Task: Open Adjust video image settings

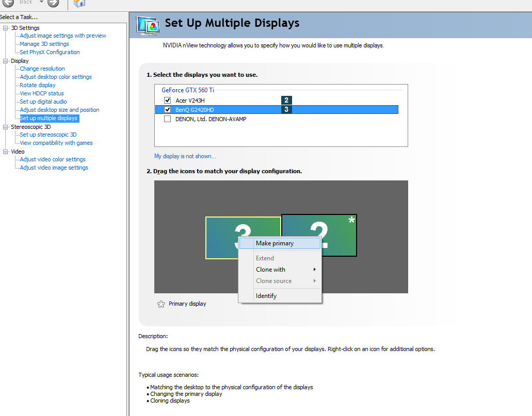Action: (54, 168)
